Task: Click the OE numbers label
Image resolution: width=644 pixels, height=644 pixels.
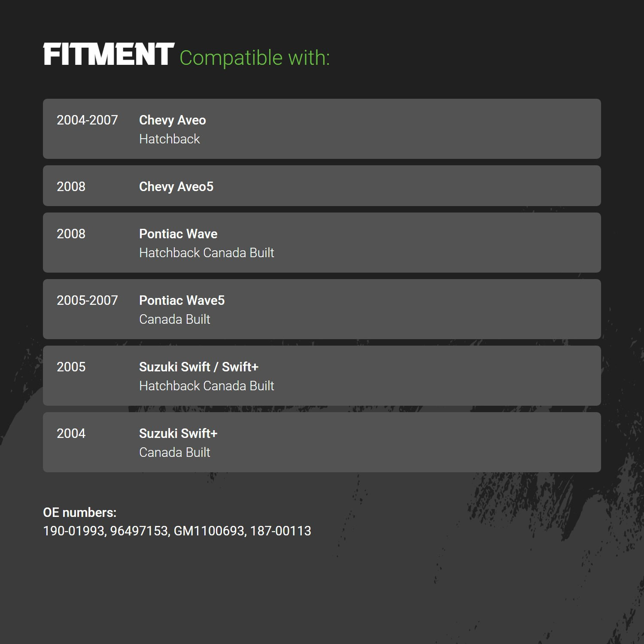Action: click(80, 513)
